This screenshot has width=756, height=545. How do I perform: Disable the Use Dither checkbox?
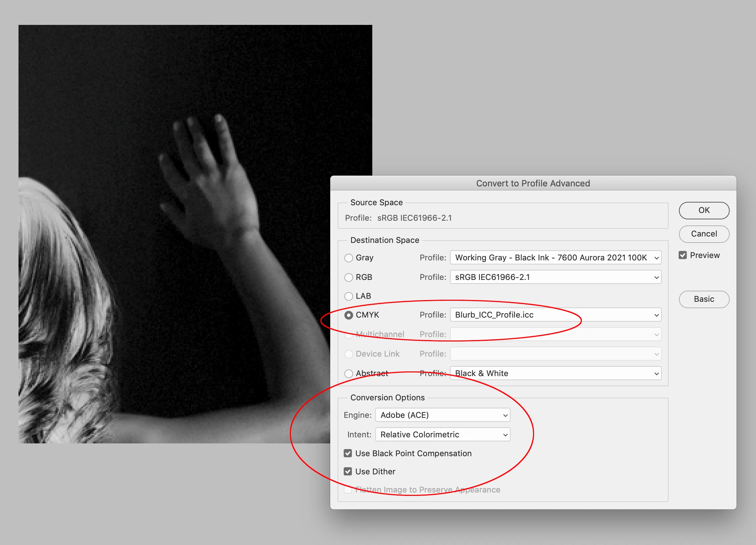click(x=348, y=472)
